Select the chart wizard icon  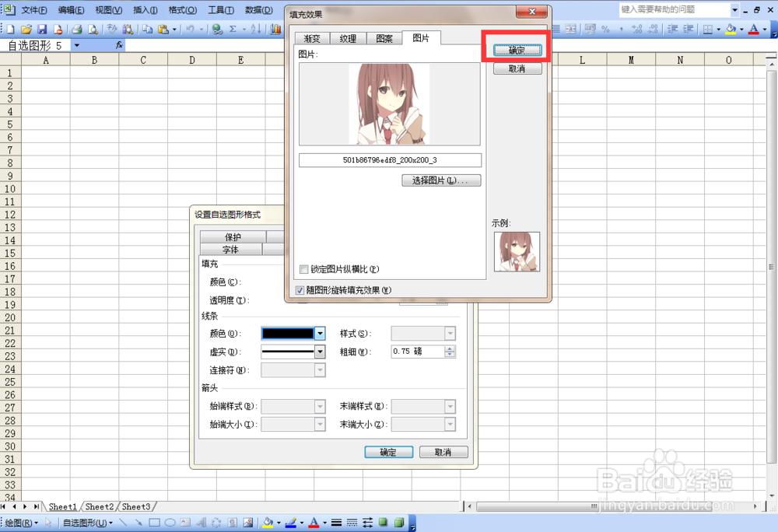point(276,28)
